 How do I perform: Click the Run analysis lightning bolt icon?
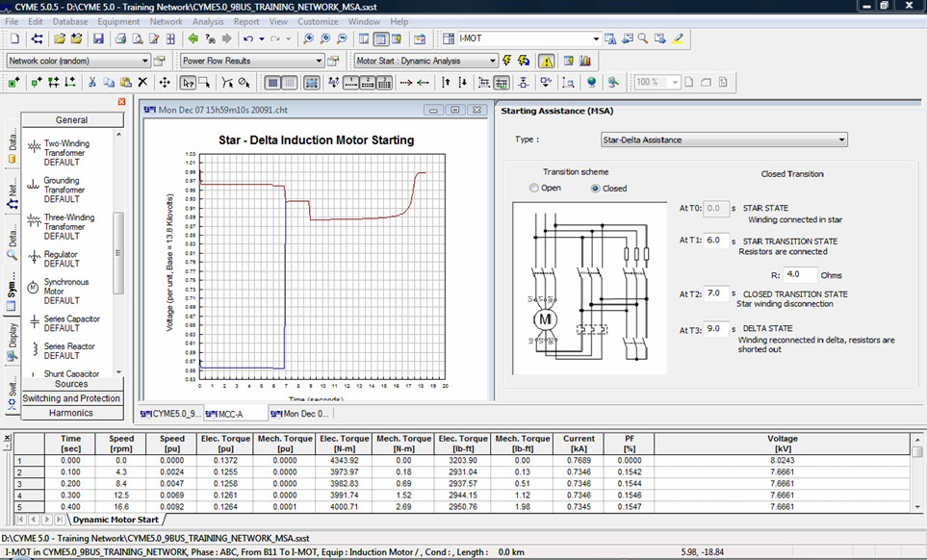tap(507, 61)
